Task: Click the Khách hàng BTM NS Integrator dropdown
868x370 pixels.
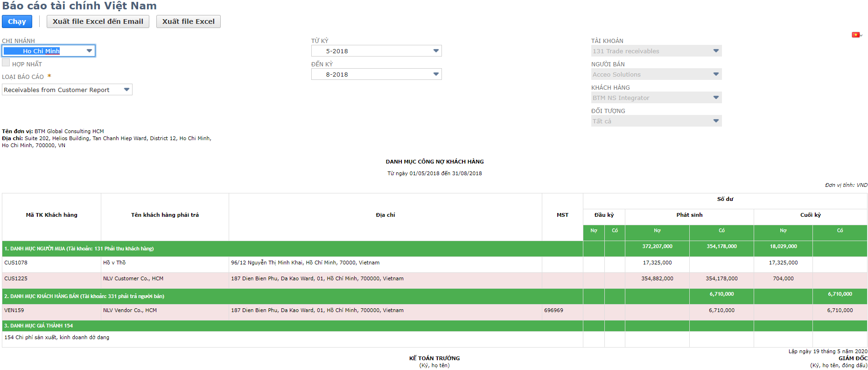Action: point(656,98)
